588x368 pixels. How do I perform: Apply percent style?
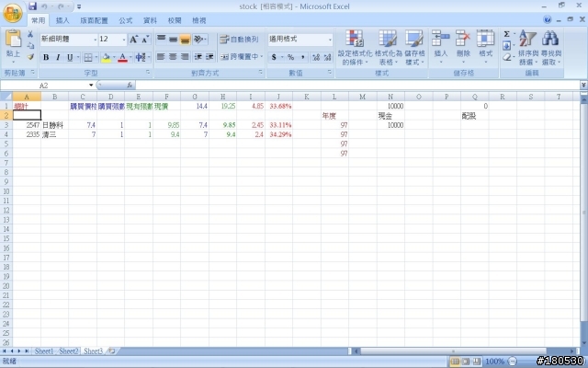[x=290, y=57]
